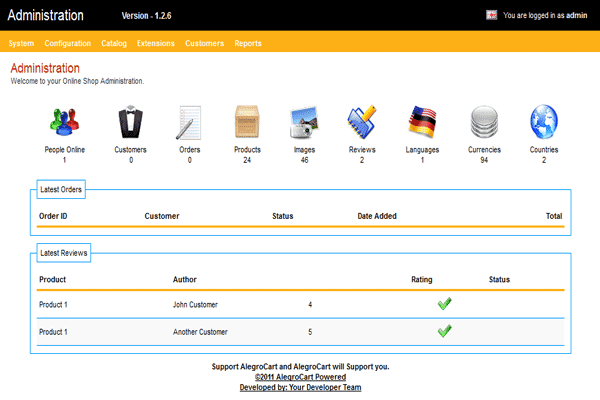
Task: Open the Reports menu
Action: pos(248,44)
